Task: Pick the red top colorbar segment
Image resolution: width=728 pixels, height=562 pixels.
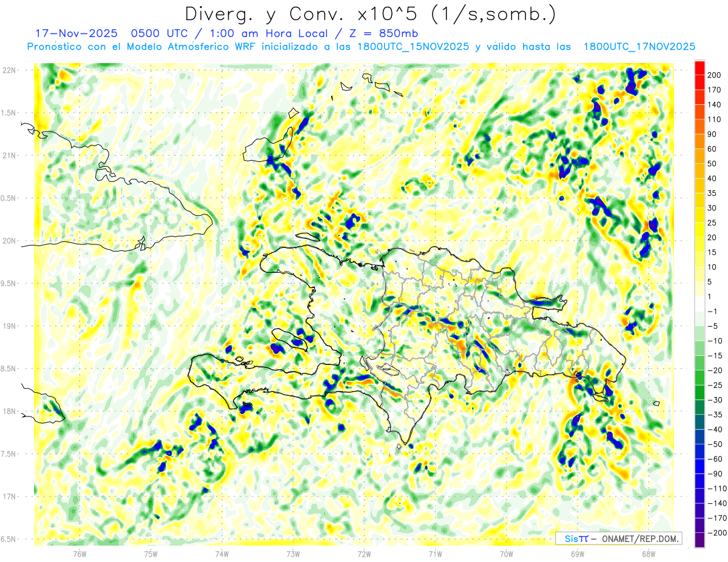Action: (x=699, y=69)
